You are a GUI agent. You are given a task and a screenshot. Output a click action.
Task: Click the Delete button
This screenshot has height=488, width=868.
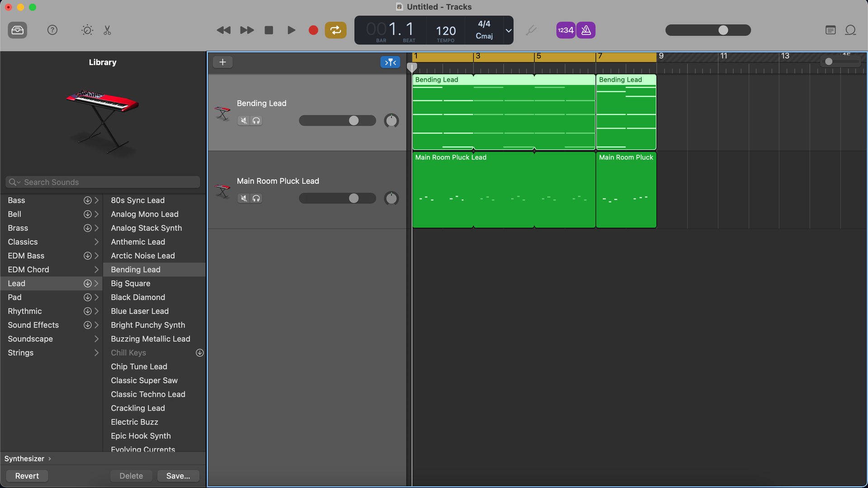(x=131, y=476)
